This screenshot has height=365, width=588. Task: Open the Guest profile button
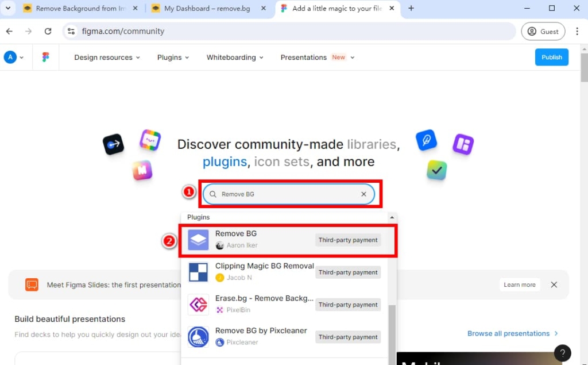[x=543, y=32]
